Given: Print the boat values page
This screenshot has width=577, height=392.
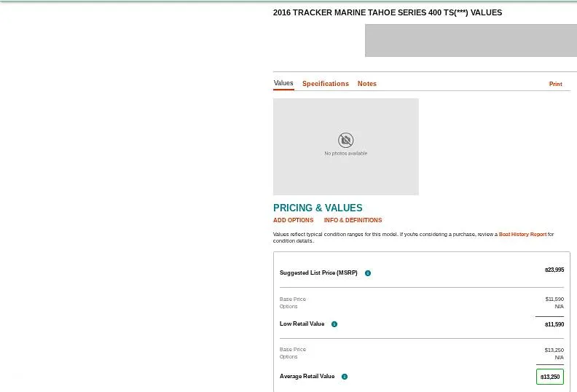Looking at the screenshot, I should (555, 85).
